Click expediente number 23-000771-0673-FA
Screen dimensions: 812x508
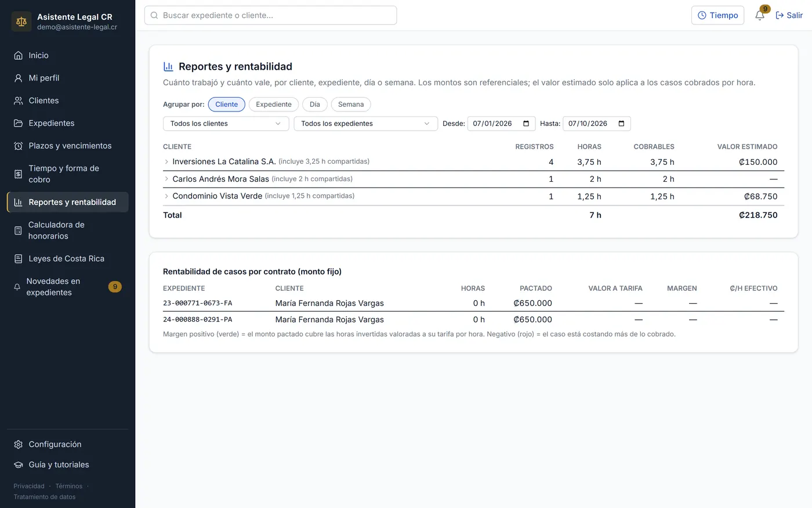click(x=198, y=304)
